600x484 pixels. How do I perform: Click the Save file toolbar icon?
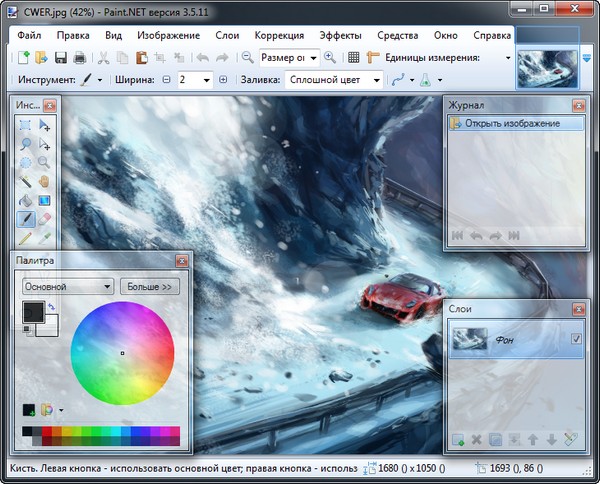pos(61,58)
